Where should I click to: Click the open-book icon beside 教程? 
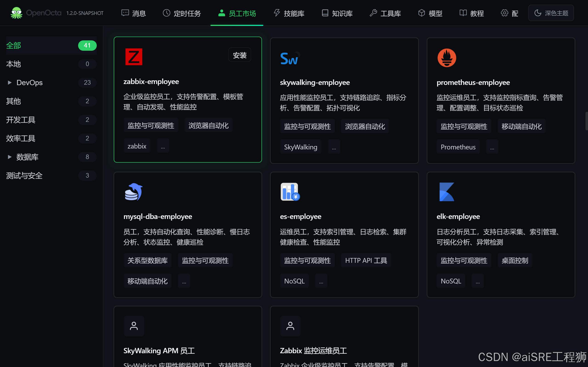(x=463, y=13)
